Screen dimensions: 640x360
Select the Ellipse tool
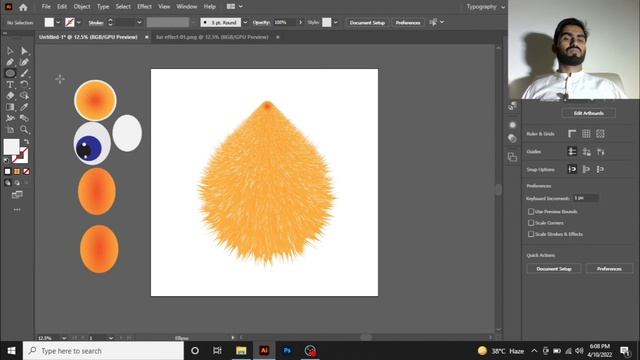coord(10,73)
